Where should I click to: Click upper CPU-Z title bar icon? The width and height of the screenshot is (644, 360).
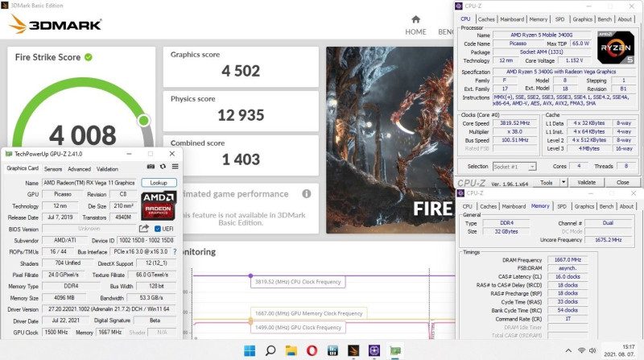(x=459, y=6)
